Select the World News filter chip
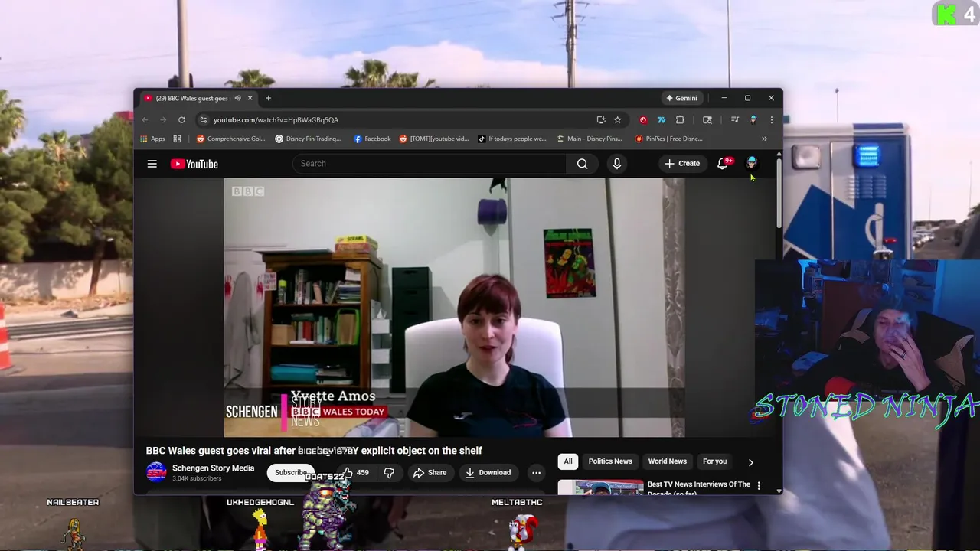This screenshot has height=551, width=980. (x=667, y=461)
